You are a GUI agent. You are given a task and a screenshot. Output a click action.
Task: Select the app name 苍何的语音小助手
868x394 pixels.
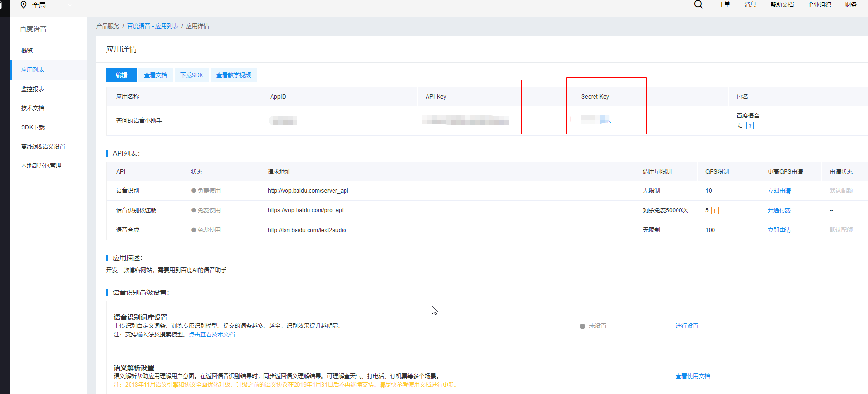click(139, 121)
